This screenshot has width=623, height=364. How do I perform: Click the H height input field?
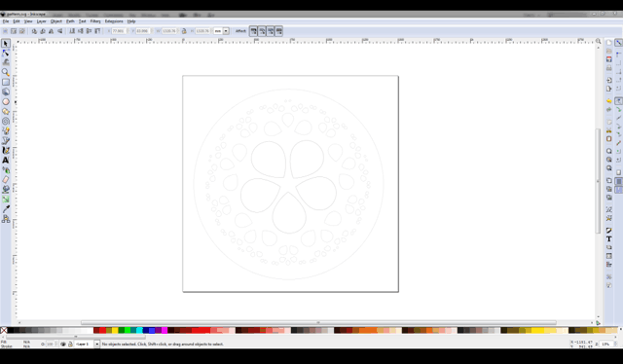202,31
